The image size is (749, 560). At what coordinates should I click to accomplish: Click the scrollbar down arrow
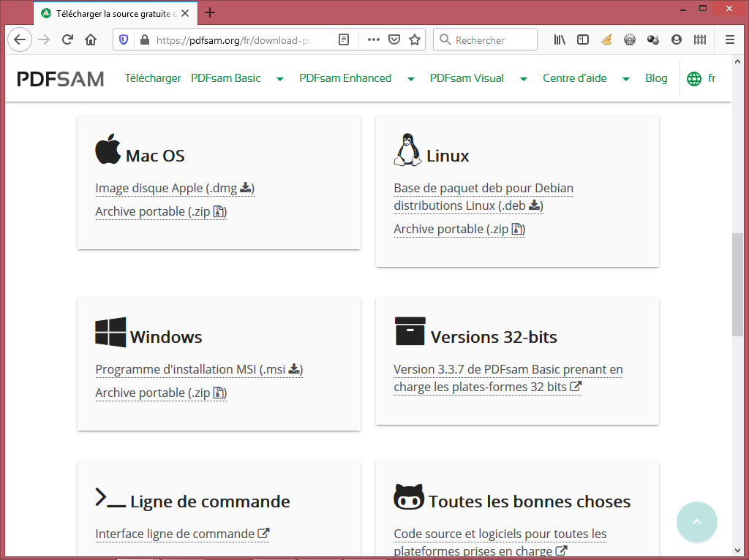coord(737,551)
